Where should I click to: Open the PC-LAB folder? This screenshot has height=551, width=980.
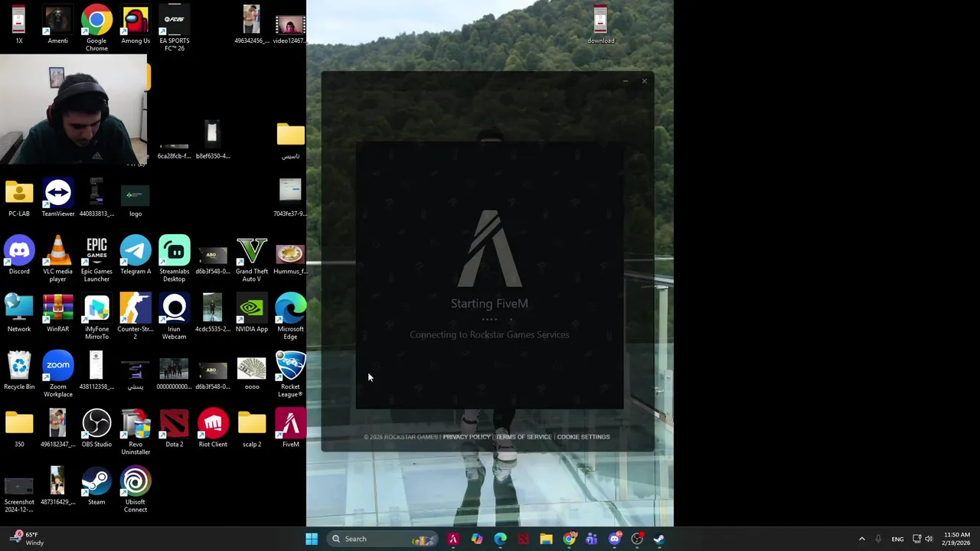coord(19,197)
